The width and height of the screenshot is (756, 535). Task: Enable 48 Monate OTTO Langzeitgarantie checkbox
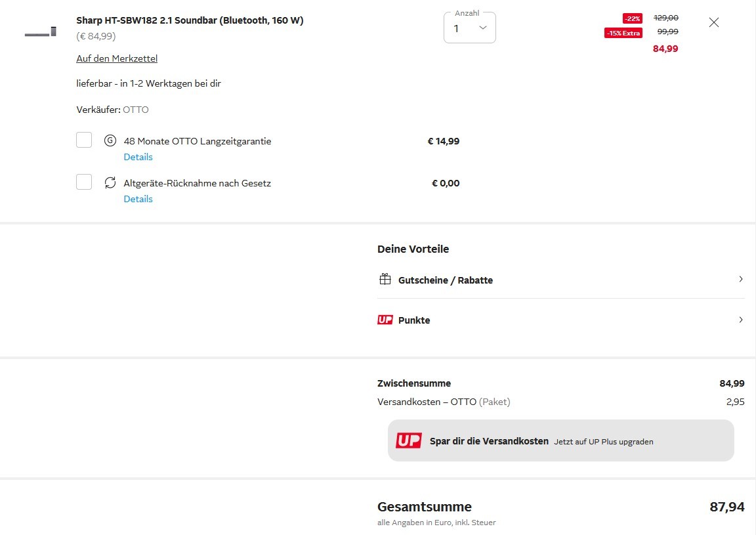pyautogui.click(x=84, y=140)
